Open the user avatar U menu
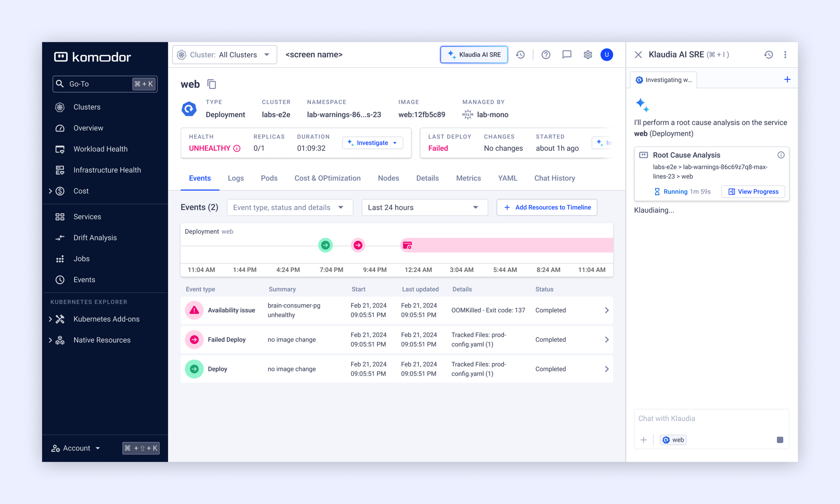The image size is (840, 504). click(607, 55)
